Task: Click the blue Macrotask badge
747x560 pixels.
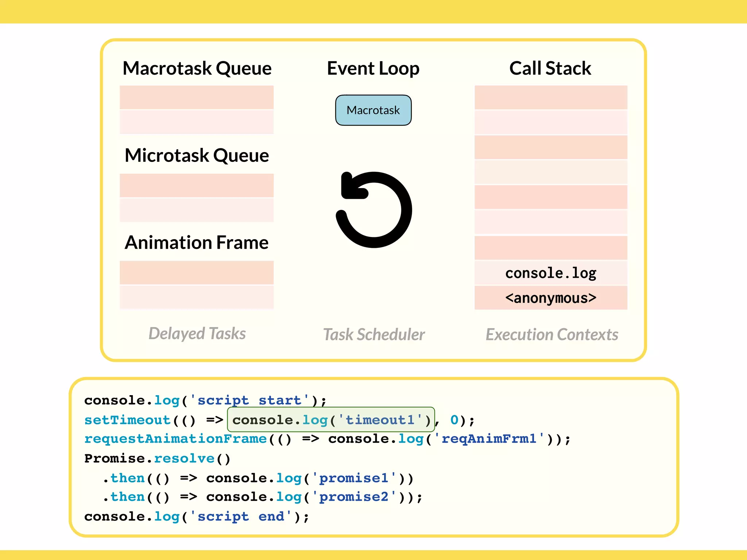Action: coord(373,110)
